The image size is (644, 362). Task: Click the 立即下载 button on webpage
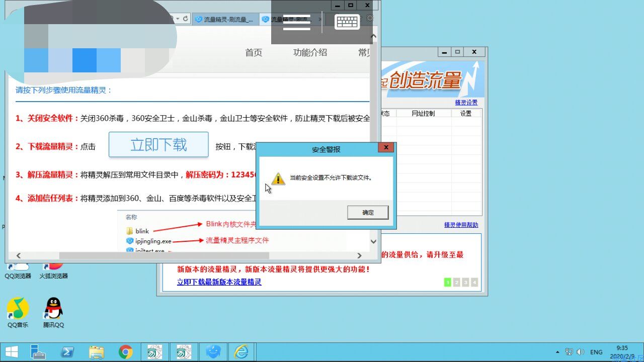coord(158,145)
